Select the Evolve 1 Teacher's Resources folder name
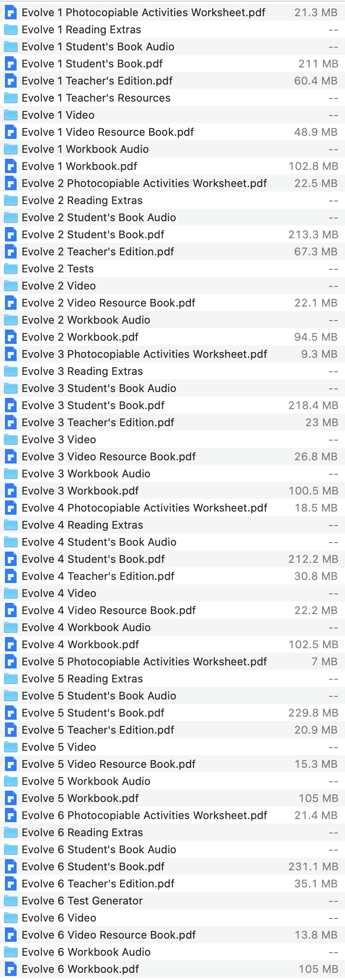This screenshot has width=345, height=980. [96, 98]
